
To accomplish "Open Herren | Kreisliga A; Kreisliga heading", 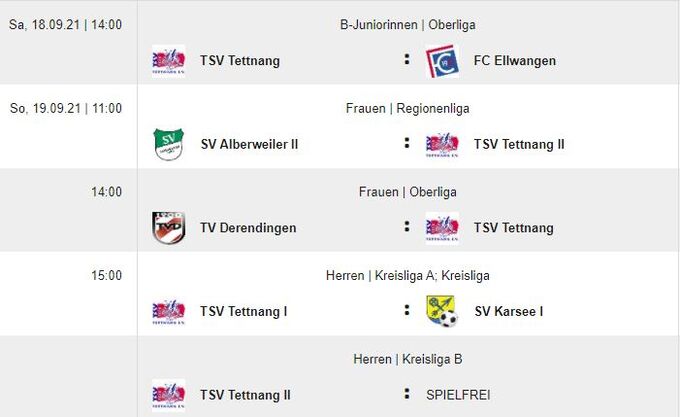I will click(407, 275).
